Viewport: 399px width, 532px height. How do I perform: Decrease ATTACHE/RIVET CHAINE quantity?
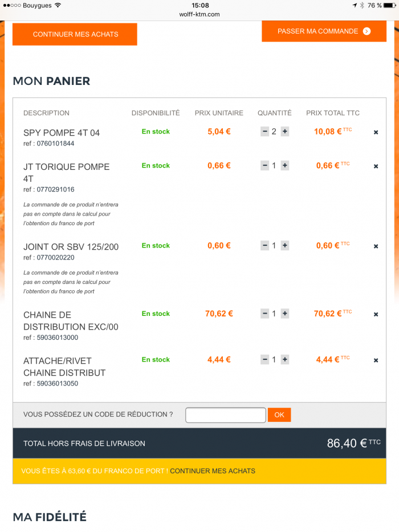coord(264,360)
